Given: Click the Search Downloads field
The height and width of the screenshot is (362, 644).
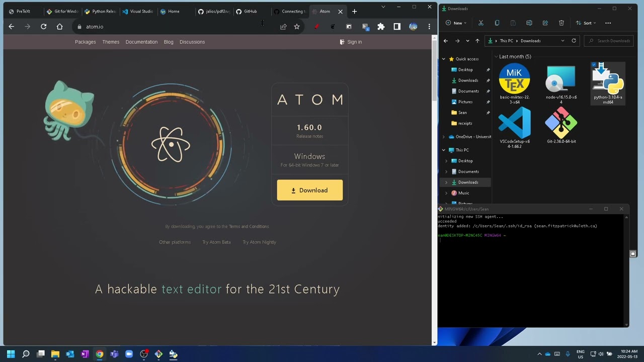Looking at the screenshot, I should [x=609, y=41].
